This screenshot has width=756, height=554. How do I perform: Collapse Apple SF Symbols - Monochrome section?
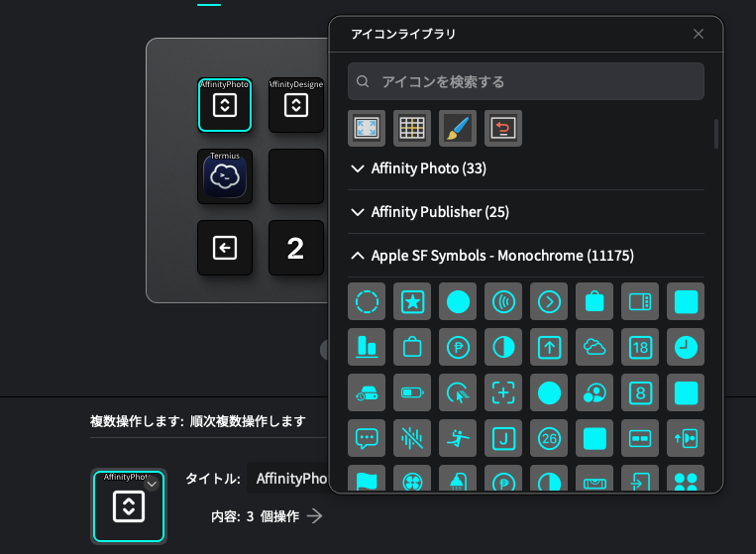click(x=525, y=256)
